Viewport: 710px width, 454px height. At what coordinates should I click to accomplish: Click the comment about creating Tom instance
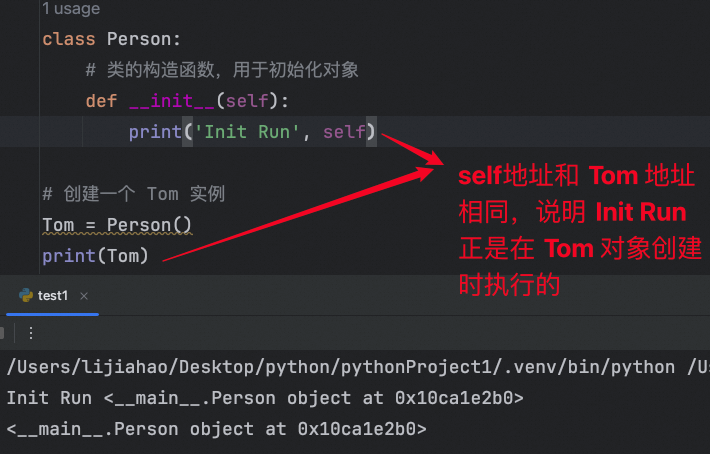point(134,194)
